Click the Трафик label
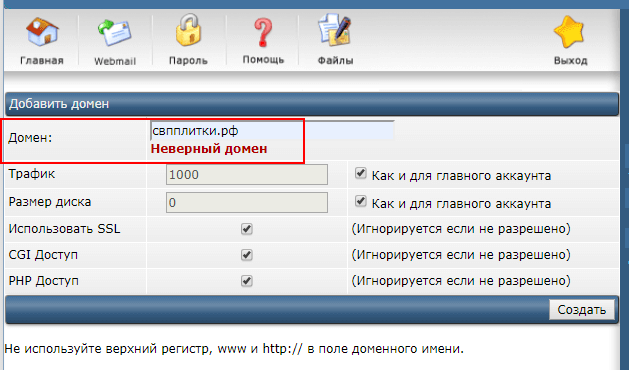Screen dimensions: 629x370 pyautogui.click(x=32, y=174)
